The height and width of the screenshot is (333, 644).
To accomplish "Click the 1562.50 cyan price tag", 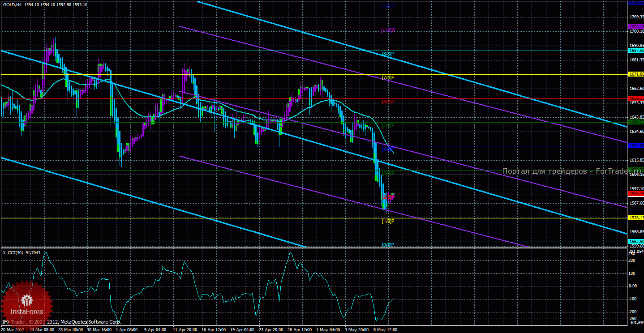I will [635, 241].
